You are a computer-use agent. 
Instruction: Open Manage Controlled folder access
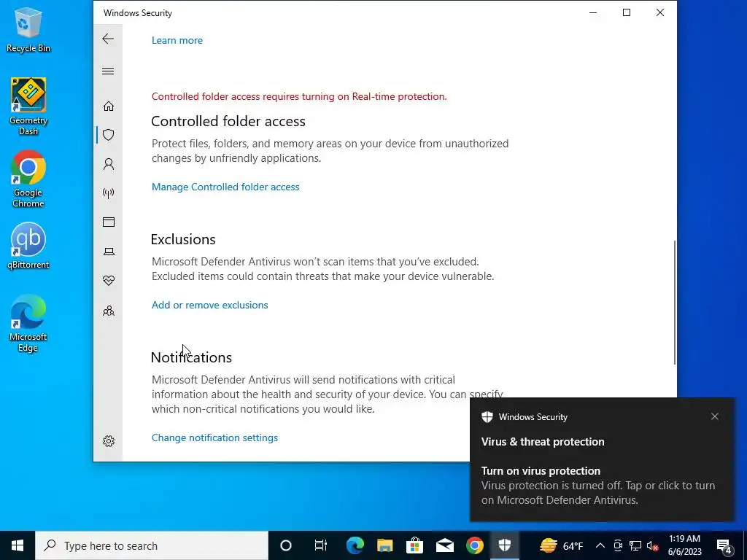click(x=225, y=187)
